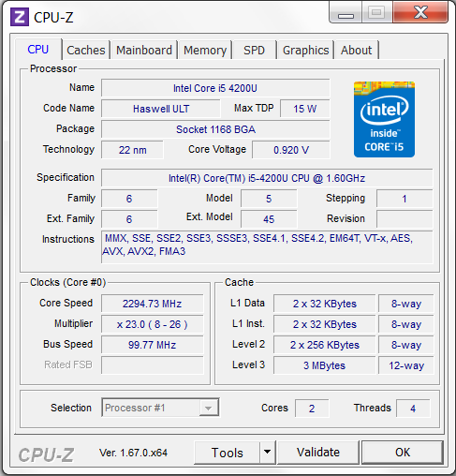The image size is (456, 476).
Task: Click the Core Voltage value 0.920 V
Action: click(291, 150)
